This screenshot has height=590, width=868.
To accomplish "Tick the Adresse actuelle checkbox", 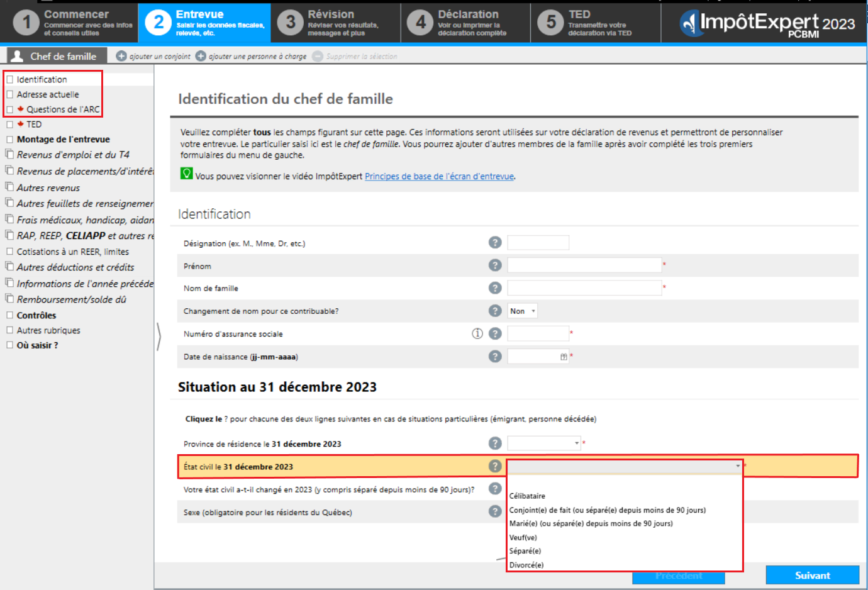I will [x=9, y=94].
